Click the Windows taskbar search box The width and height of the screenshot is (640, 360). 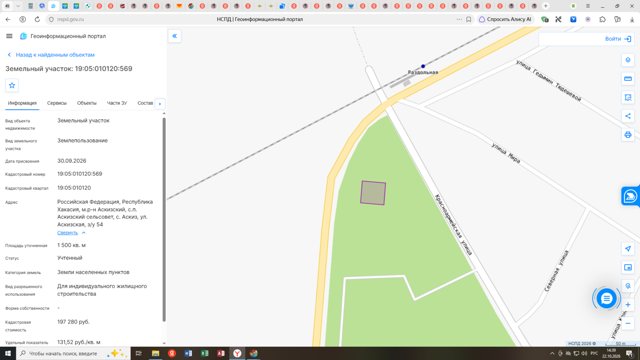pos(73,353)
